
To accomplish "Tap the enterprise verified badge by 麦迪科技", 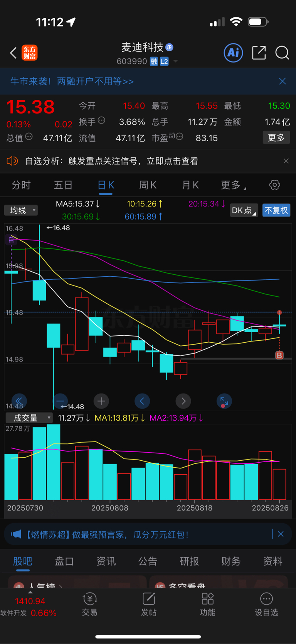I will 169,47.
